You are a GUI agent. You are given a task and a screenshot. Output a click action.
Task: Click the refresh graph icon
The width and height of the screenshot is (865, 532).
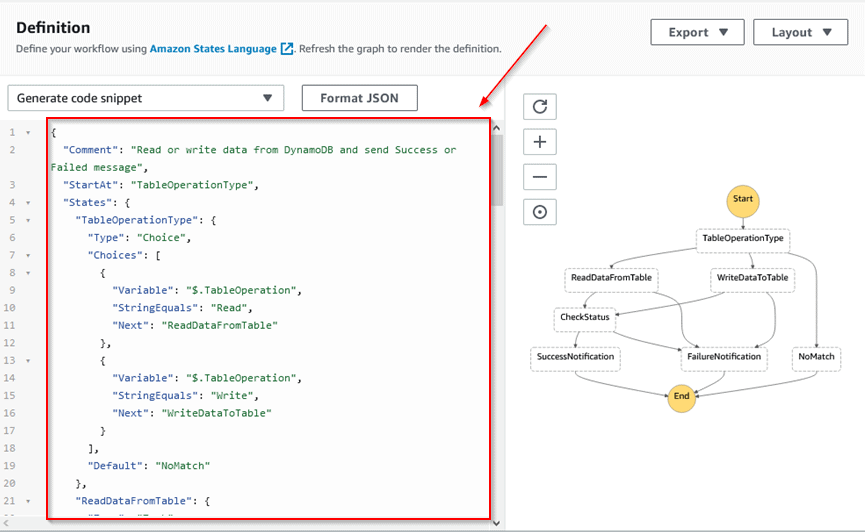(540, 106)
